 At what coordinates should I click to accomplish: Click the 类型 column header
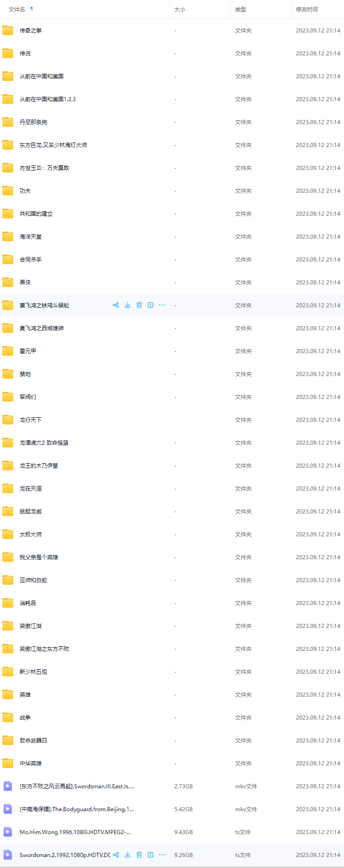(x=241, y=9)
